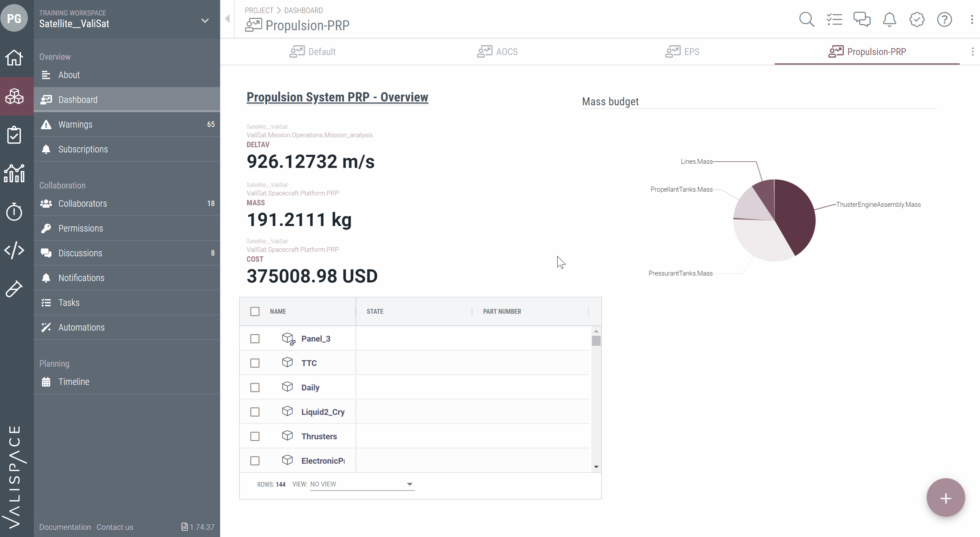Expand the VIEW dropdown in table
This screenshot has width=980, height=537.
pyautogui.click(x=409, y=483)
